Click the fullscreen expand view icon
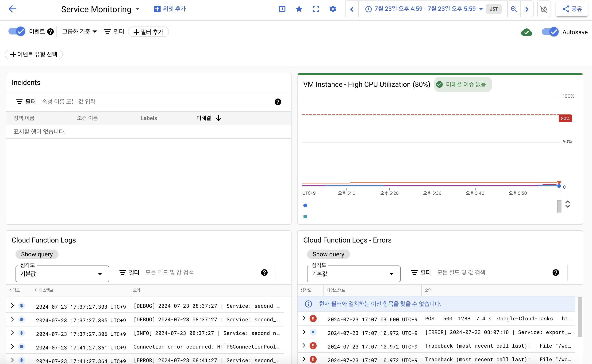Viewport: 592px width, 364px height. 316,9
